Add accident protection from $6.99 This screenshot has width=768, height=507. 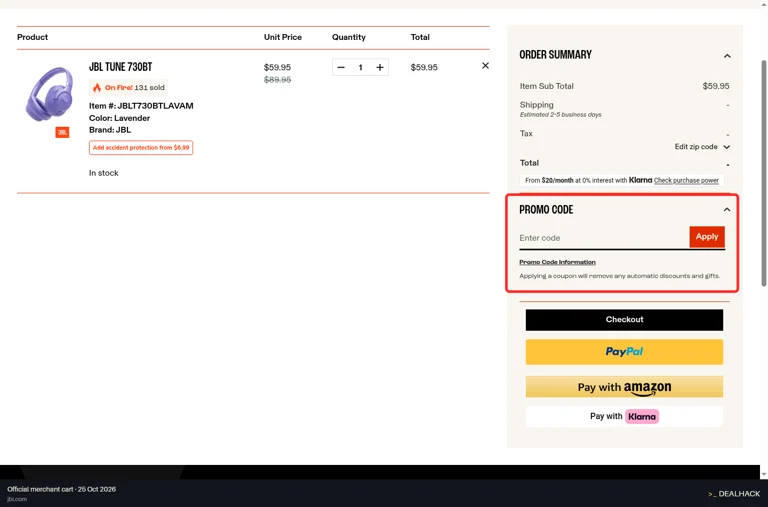141,147
